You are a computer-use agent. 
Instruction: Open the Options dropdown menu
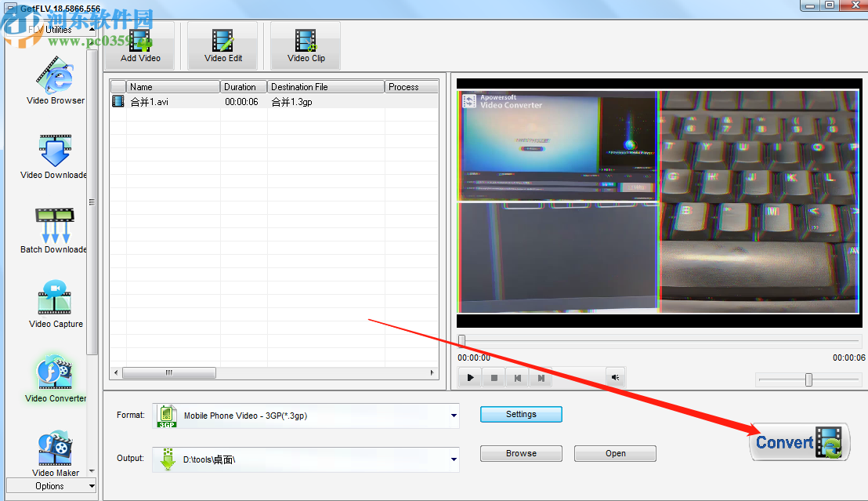click(52, 486)
